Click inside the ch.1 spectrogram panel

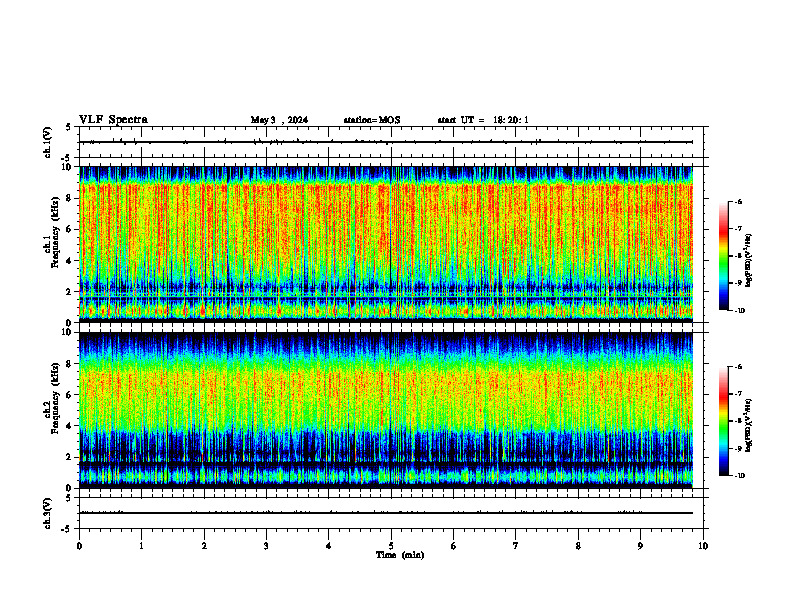pos(386,244)
